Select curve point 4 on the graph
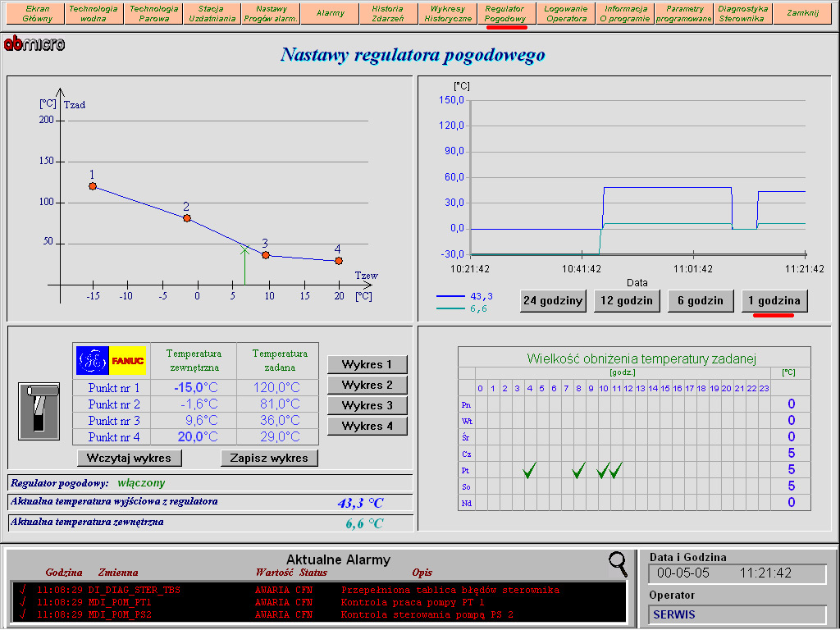 339,261
